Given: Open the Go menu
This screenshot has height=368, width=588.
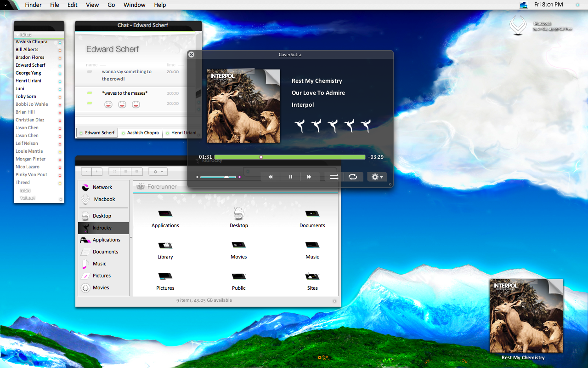Looking at the screenshot, I should (111, 5).
